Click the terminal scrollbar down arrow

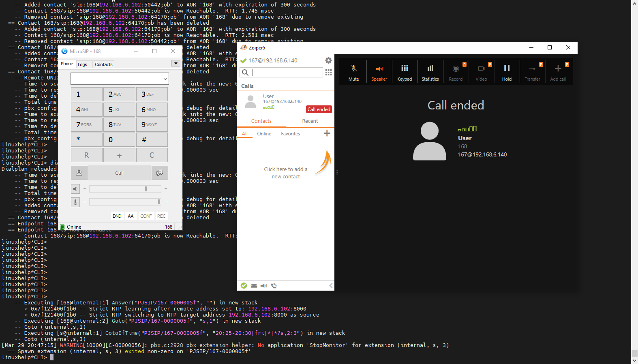(634, 360)
